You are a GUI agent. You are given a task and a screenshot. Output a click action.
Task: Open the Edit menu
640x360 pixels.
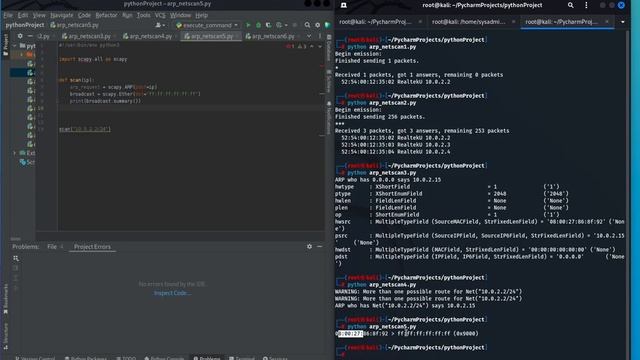coord(23,15)
